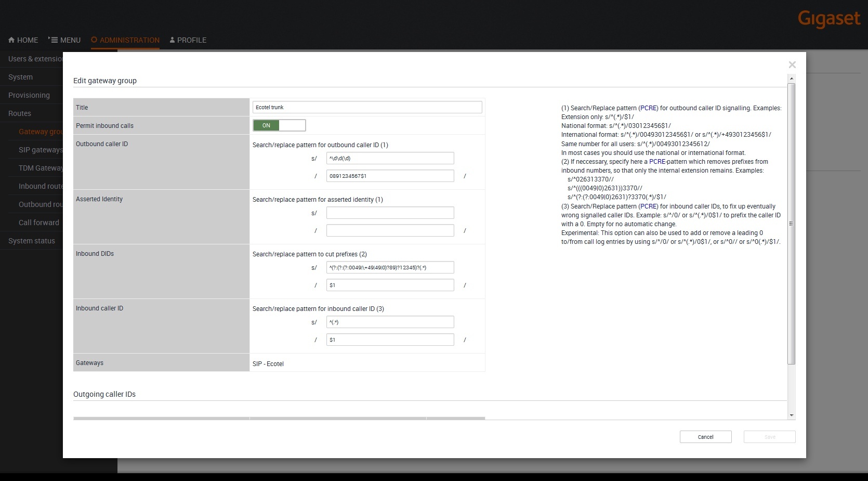Open System status in sidebar
This screenshot has width=868, height=481.
pyautogui.click(x=32, y=241)
